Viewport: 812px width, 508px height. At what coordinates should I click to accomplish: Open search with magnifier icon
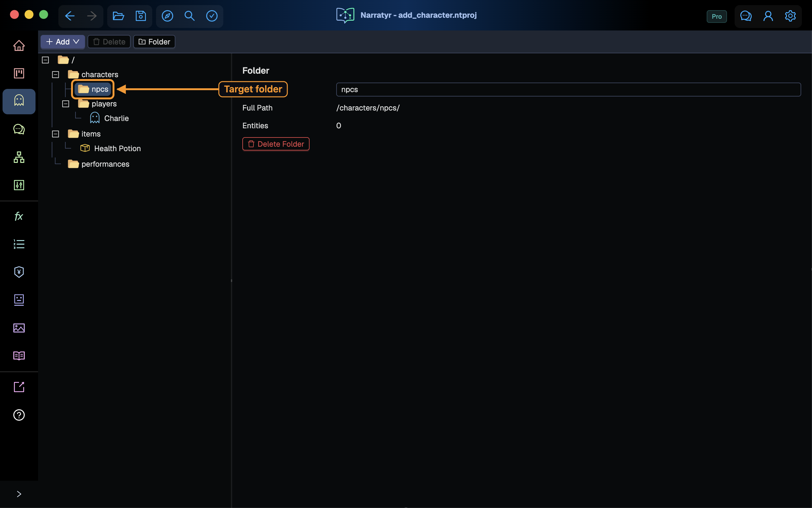(190, 16)
